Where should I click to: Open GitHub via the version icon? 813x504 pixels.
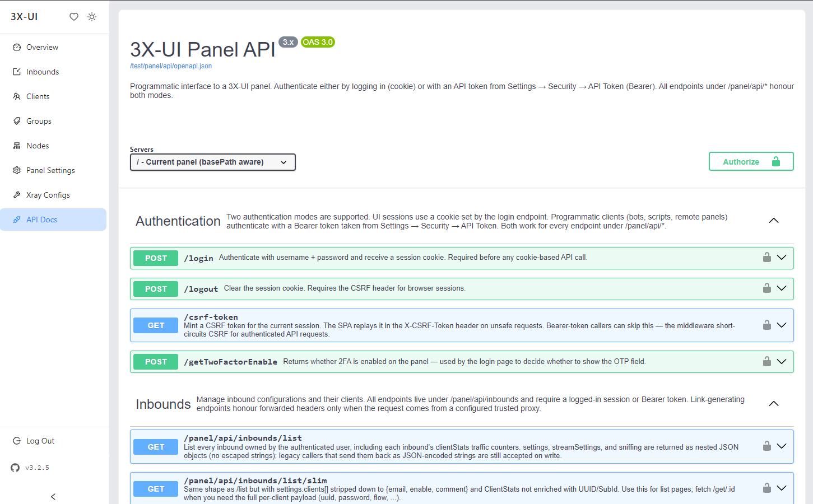click(x=15, y=468)
